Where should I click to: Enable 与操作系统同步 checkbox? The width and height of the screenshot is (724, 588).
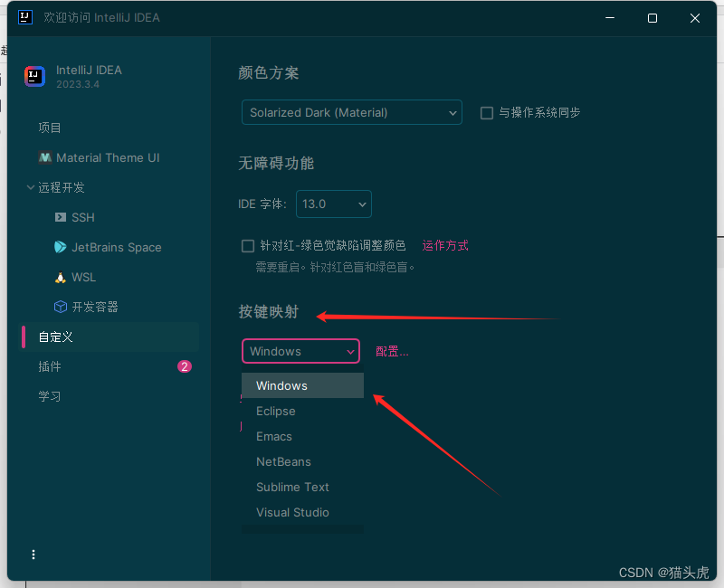pos(487,112)
